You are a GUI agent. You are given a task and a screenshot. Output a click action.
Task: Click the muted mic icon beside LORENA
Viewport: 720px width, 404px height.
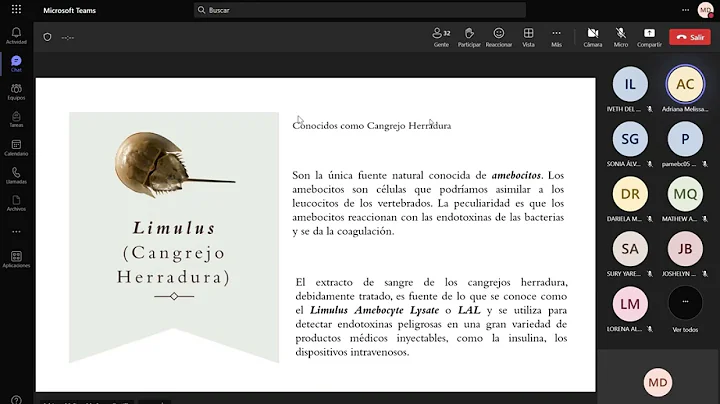649,329
